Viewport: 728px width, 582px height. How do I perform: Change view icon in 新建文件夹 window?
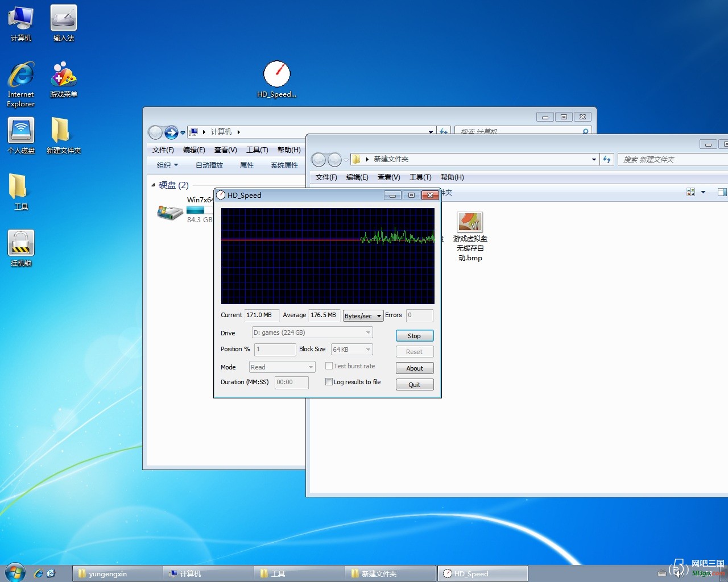point(690,192)
